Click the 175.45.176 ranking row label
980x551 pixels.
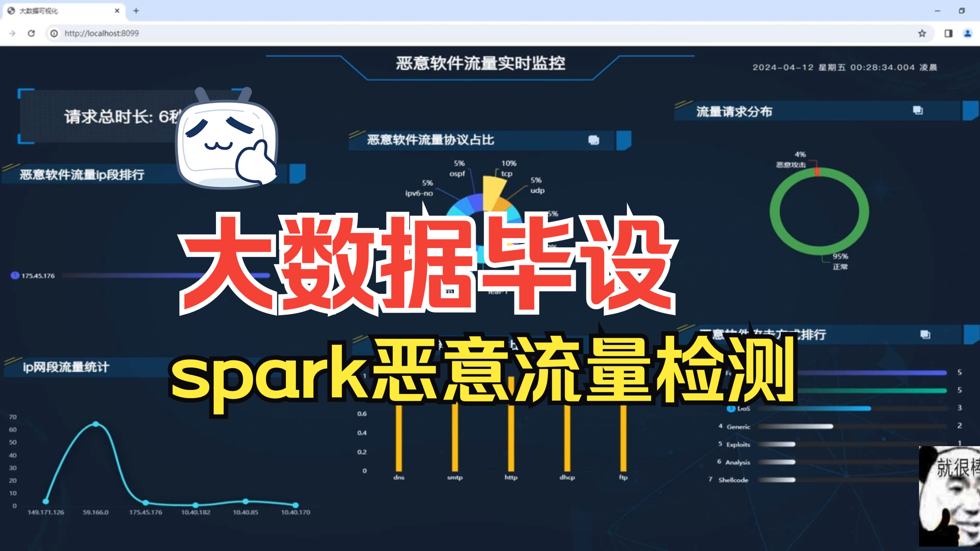(38, 276)
